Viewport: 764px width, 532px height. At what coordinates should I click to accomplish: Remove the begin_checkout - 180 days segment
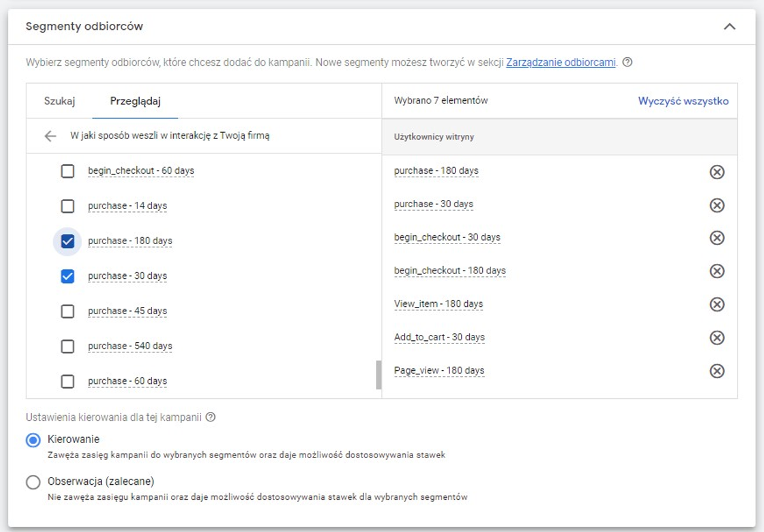pos(717,271)
